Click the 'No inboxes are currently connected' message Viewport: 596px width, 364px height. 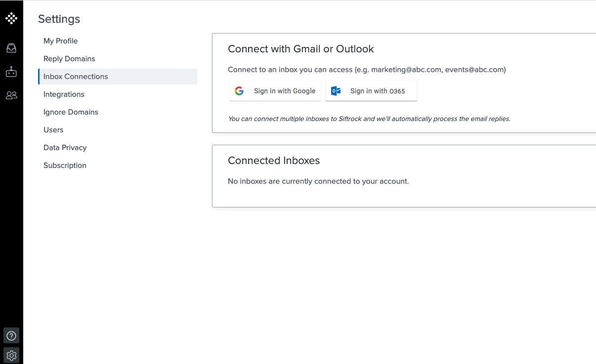click(x=318, y=181)
